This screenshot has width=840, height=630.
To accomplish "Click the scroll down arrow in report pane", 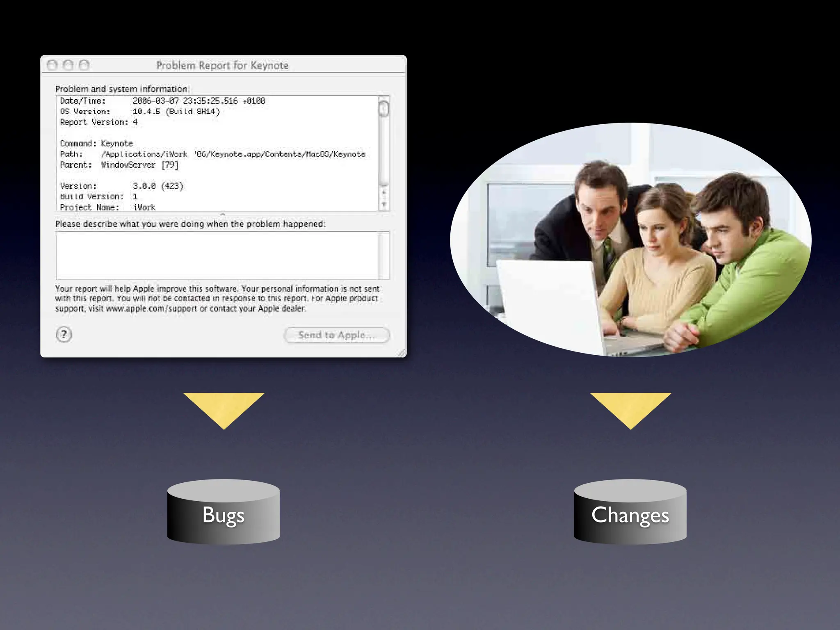I will 384,204.
